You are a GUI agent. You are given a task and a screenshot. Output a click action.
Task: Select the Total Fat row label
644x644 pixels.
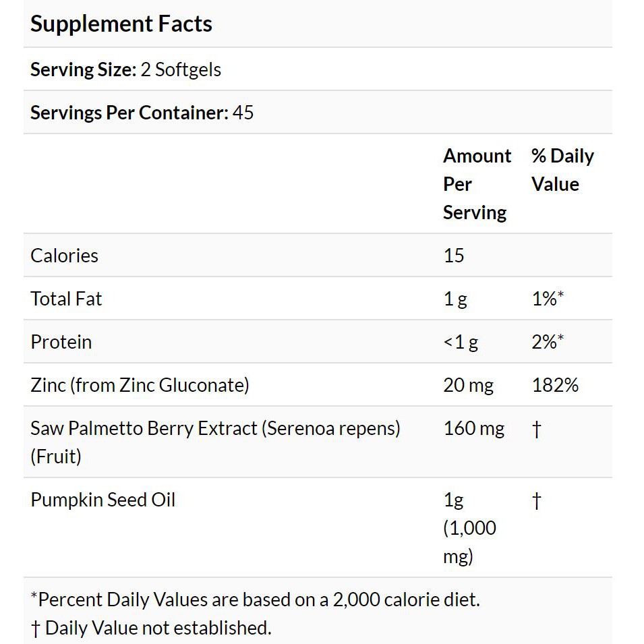pos(66,299)
